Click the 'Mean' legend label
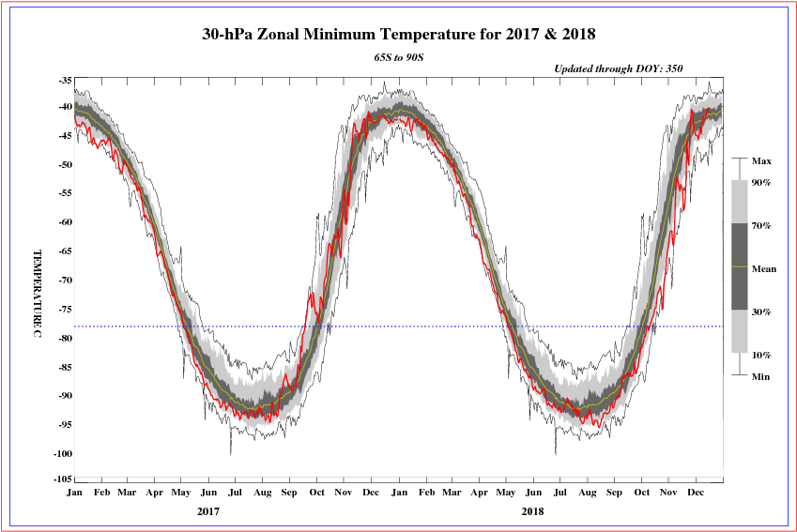This screenshot has height=532, width=797. click(764, 268)
